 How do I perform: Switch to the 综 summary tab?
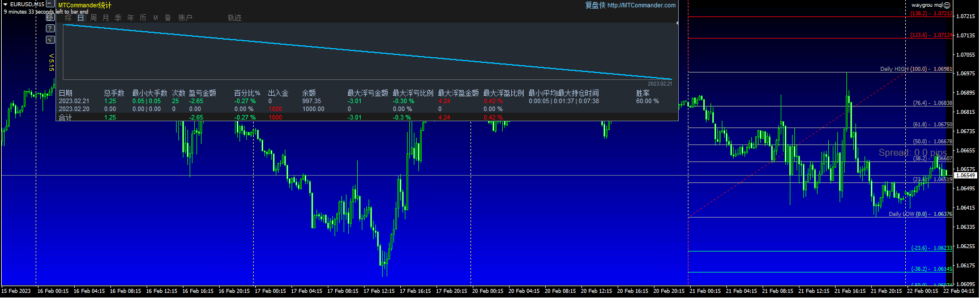(x=68, y=18)
